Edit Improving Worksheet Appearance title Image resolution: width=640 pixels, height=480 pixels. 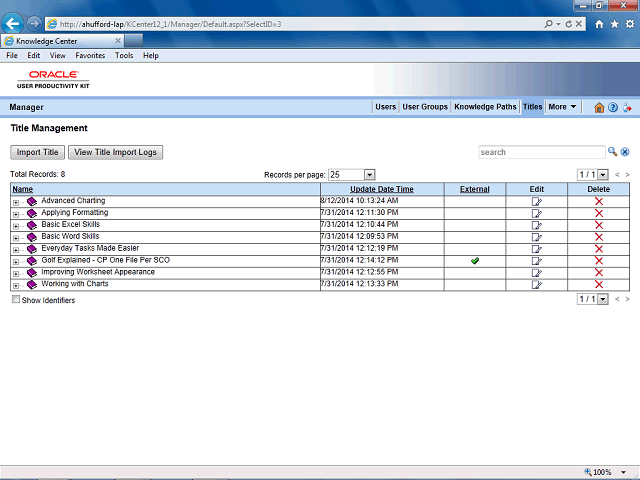tap(536, 272)
